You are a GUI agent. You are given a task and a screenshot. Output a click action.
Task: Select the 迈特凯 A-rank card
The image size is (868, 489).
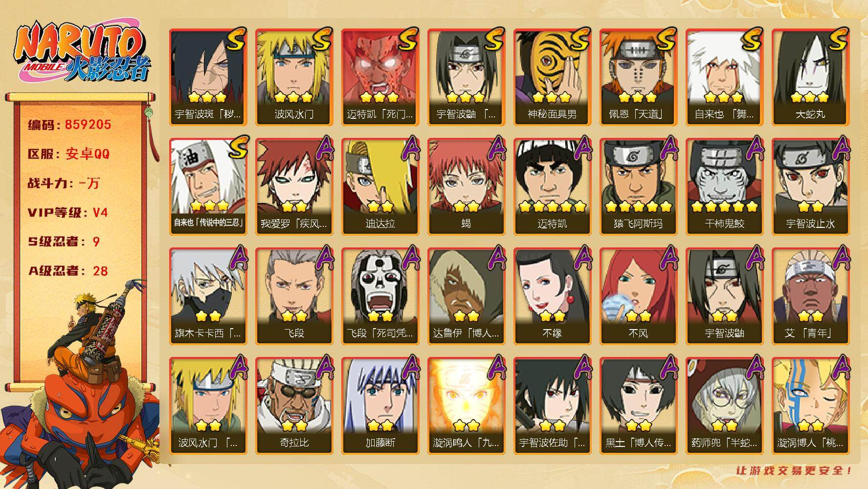pyautogui.click(x=552, y=187)
